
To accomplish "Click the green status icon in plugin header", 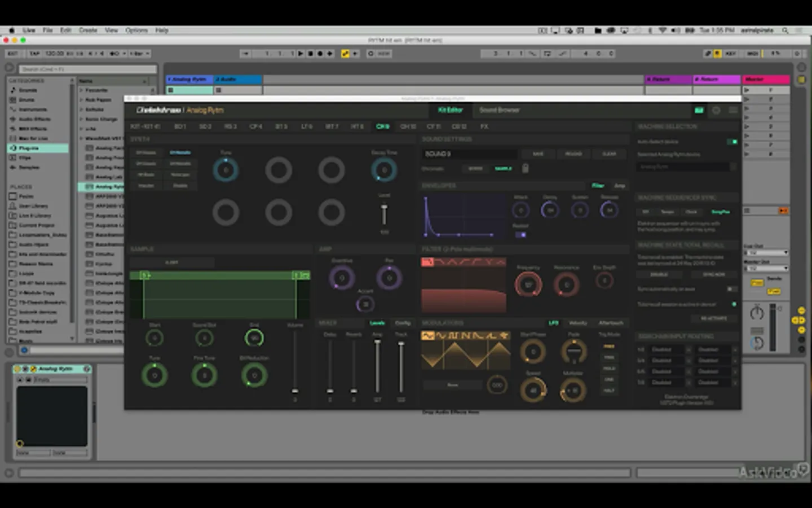I will (x=699, y=110).
